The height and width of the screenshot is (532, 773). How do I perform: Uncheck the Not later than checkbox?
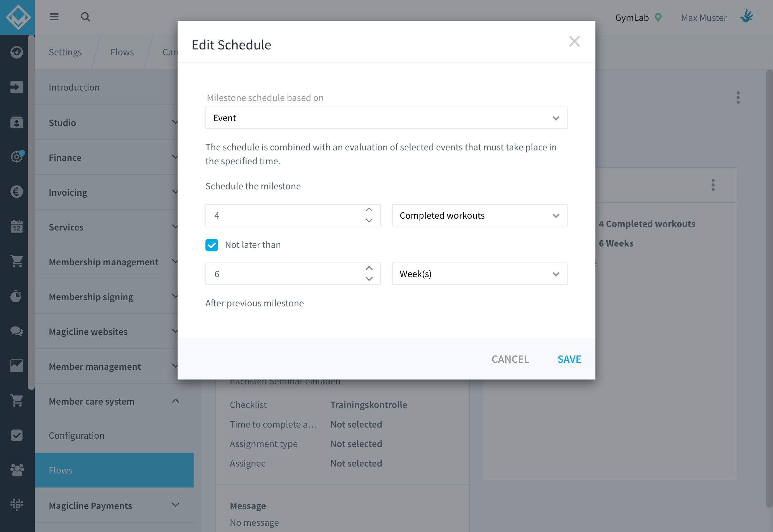click(212, 245)
